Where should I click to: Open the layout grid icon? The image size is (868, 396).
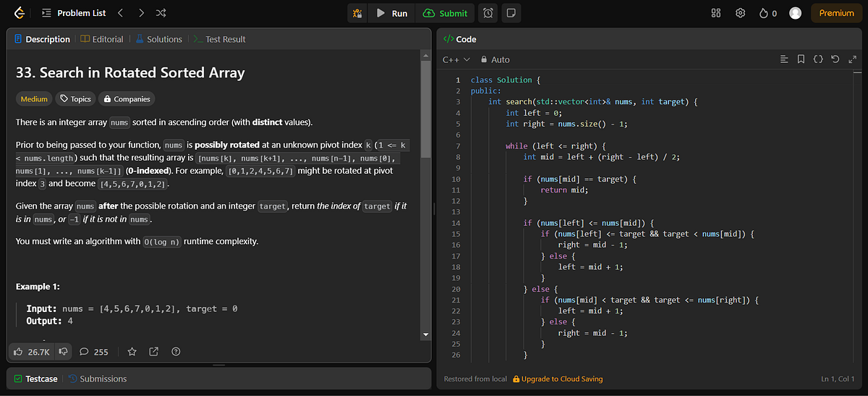click(716, 13)
